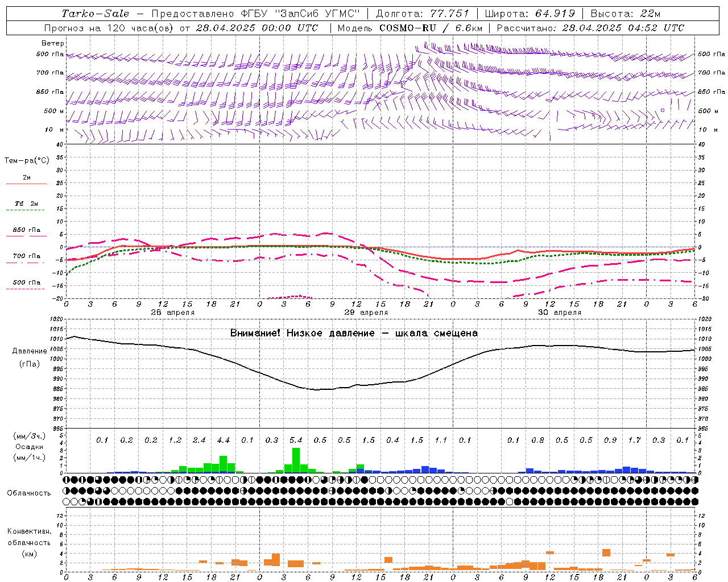Click the 'Осадки' precipitation panel label
The image size is (728, 582).
tap(30, 447)
